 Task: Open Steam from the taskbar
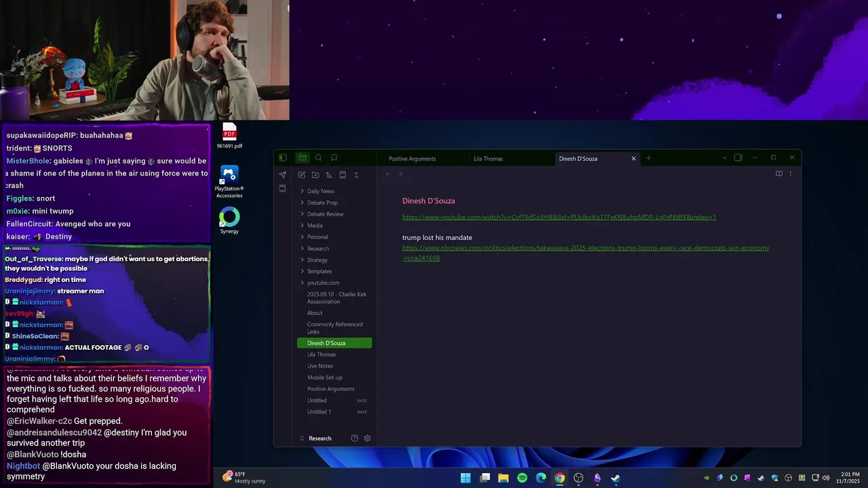pyautogui.click(x=616, y=478)
